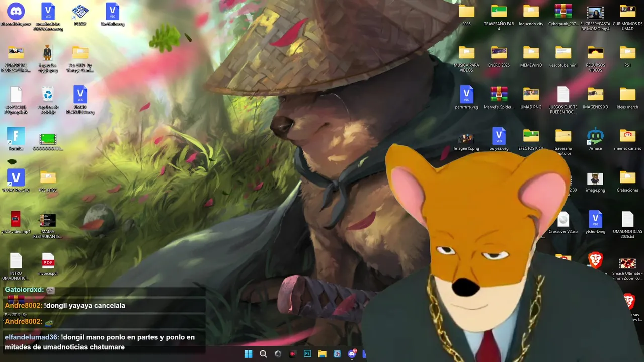Open the veadotube mini folder
This screenshot has width=644, height=362.
coord(563,53)
